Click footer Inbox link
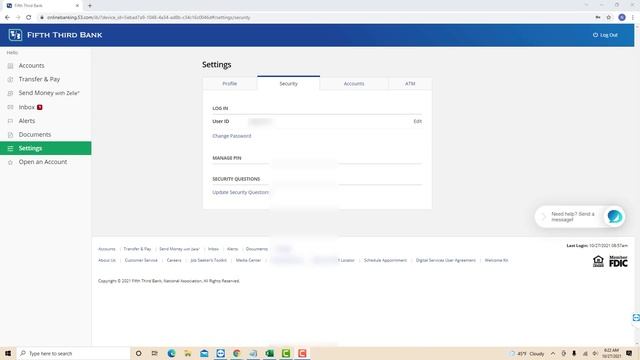The width and height of the screenshot is (640, 360). (x=213, y=249)
